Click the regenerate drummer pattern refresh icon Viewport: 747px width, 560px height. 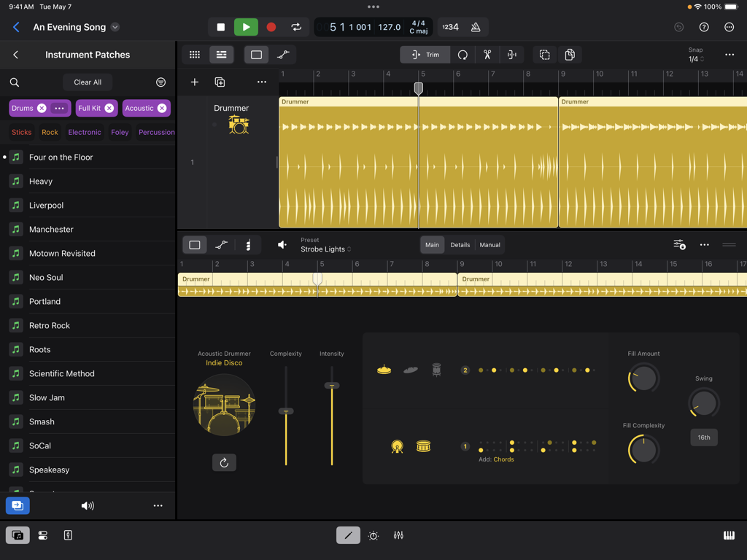[x=224, y=462]
